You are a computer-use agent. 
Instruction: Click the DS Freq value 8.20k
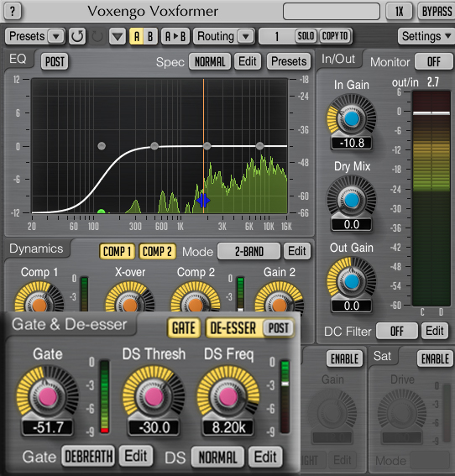[228, 428]
